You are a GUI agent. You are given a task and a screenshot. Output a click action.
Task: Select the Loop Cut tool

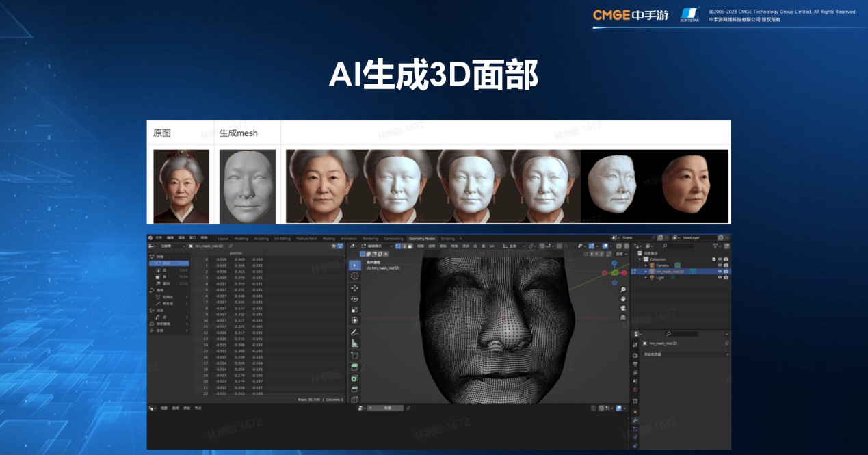coord(354,399)
